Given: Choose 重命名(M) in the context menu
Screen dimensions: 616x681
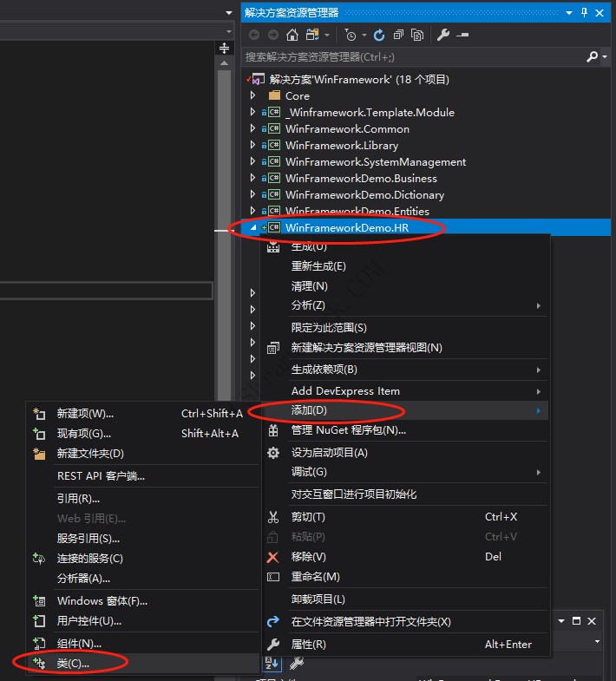Looking at the screenshot, I should (405, 577).
